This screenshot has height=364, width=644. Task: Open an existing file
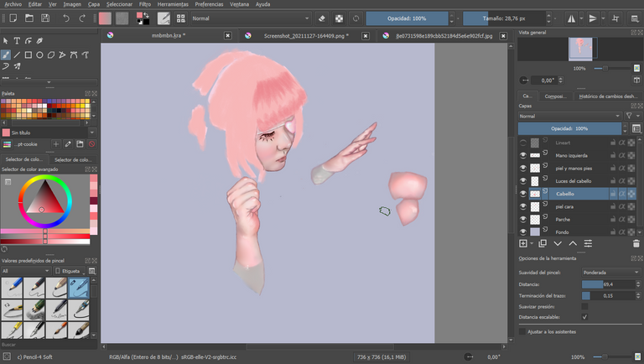pyautogui.click(x=29, y=18)
